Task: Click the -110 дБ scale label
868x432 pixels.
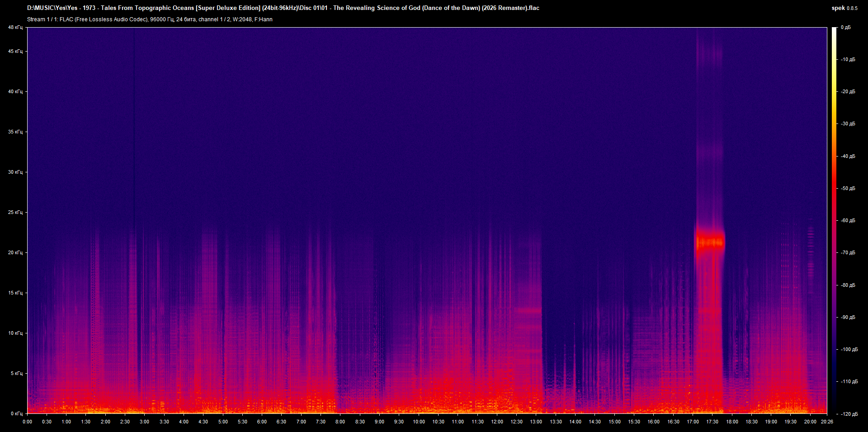Action: click(x=849, y=382)
